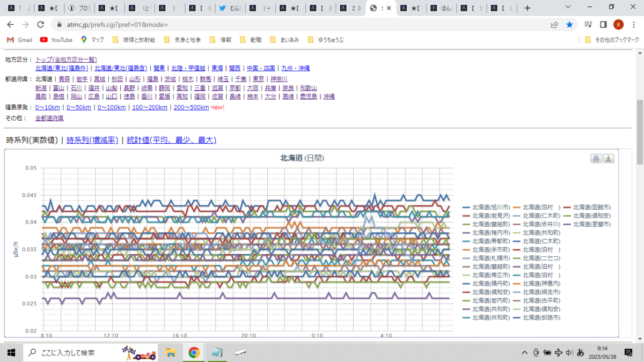
Task: Open the 0～10km Fukushima range link
Action: pyautogui.click(x=49, y=107)
